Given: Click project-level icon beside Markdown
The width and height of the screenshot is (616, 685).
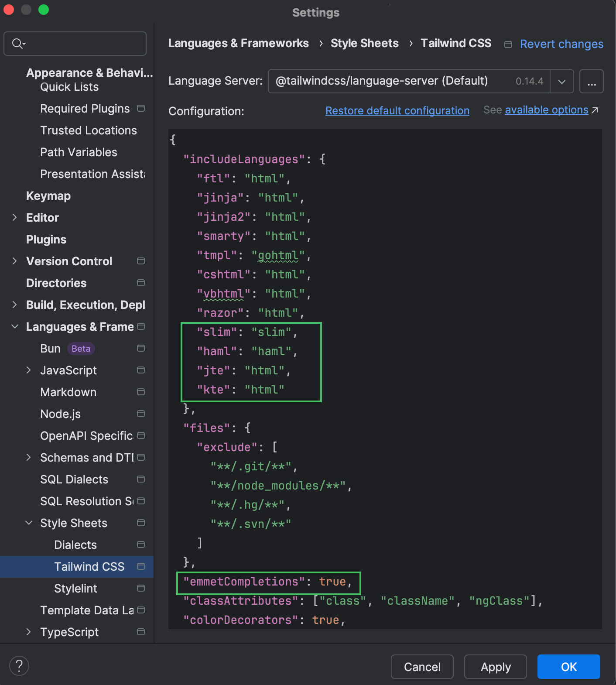Looking at the screenshot, I should point(141,392).
